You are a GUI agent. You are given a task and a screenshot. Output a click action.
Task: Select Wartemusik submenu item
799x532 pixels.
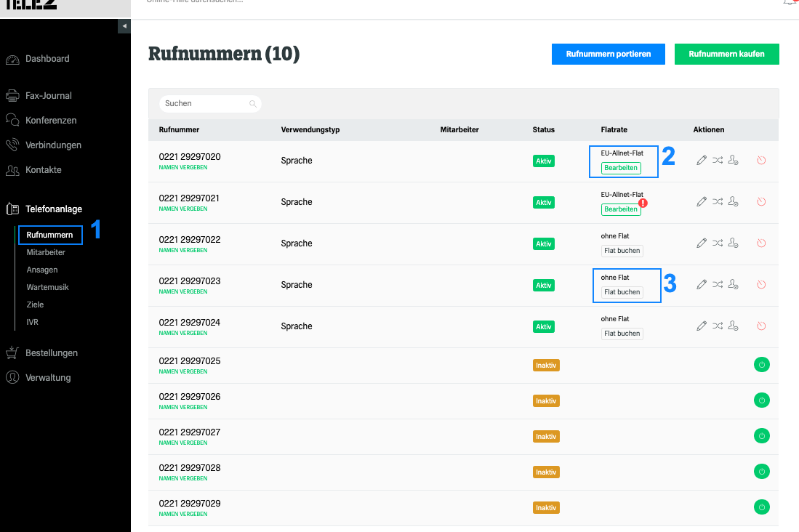(47, 287)
